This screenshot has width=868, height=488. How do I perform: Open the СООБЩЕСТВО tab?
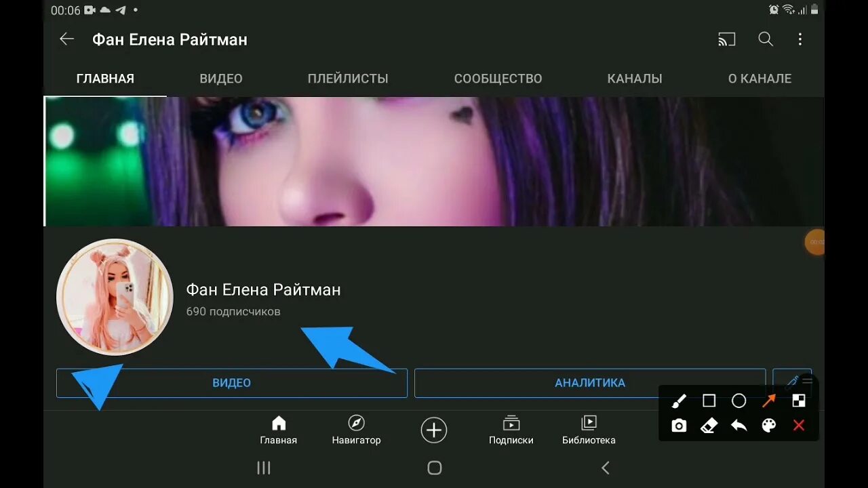[498, 79]
